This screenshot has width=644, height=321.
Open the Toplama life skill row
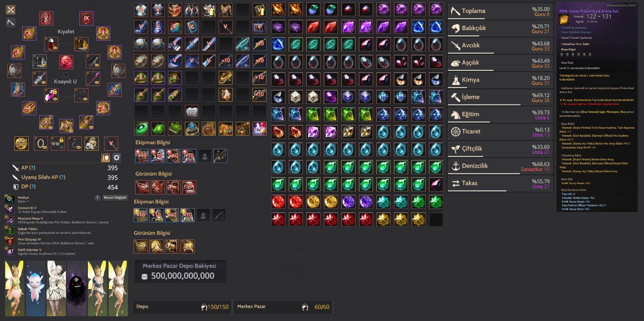(x=500, y=11)
